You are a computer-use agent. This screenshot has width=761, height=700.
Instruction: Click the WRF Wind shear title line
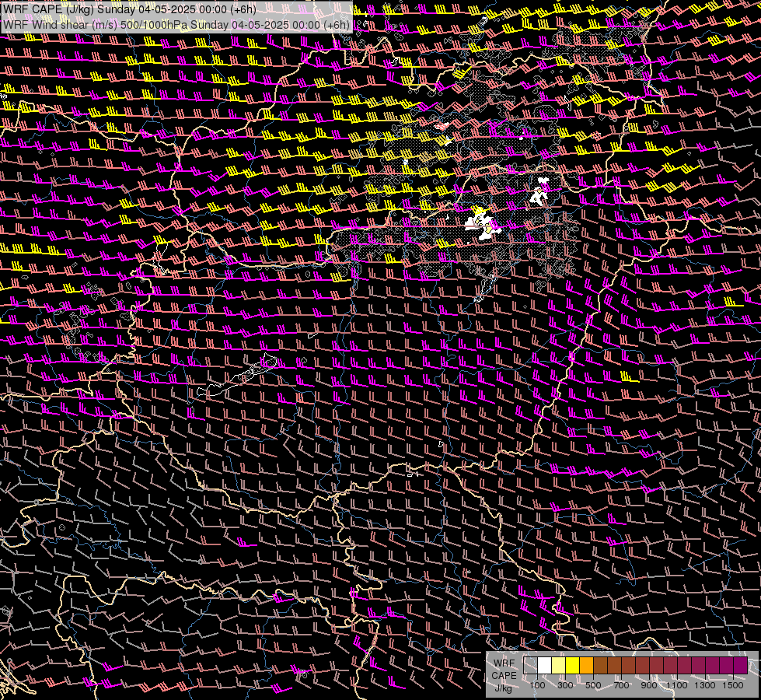click(x=176, y=25)
